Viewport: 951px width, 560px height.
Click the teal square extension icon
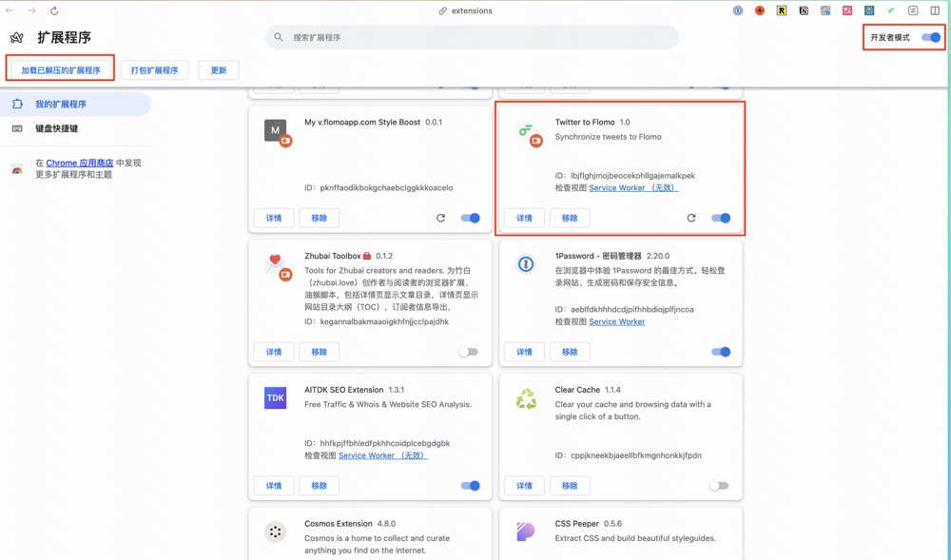pyautogui.click(x=869, y=10)
